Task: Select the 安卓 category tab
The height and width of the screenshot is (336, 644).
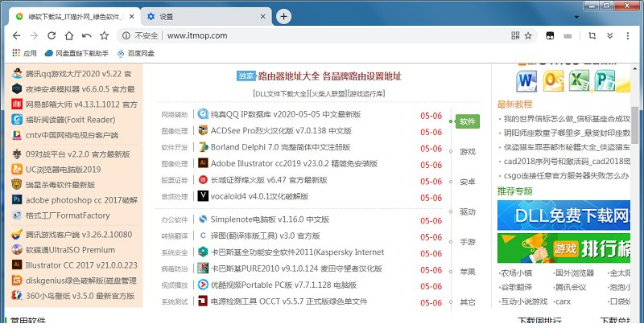Action: click(x=468, y=182)
